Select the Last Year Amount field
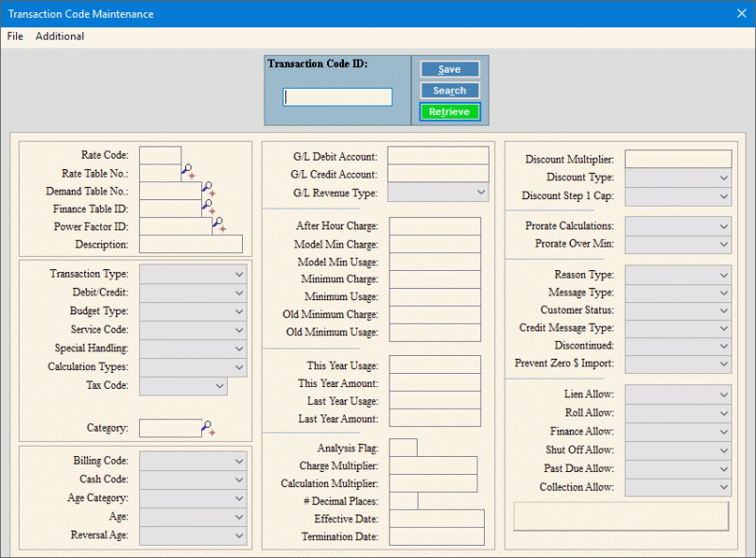Viewport: 756px width, 558px height. pyautogui.click(x=435, y=417)
